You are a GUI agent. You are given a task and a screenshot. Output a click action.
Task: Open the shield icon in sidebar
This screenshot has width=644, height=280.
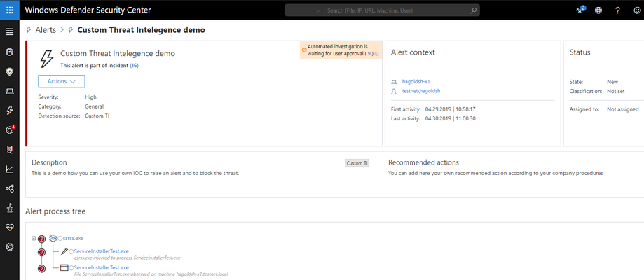pyautogui.click(x=10, y=72)
